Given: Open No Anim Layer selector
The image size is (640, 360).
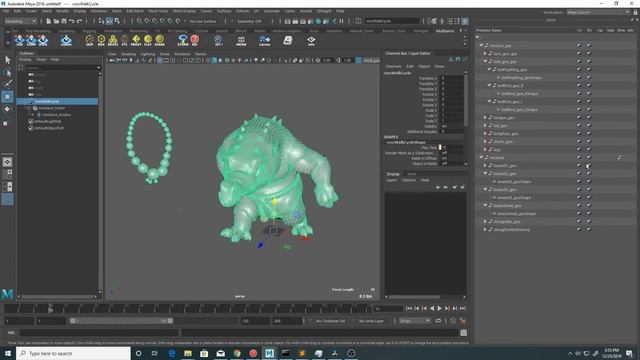Looking at the screenshot, I should (x=371, y=321).
